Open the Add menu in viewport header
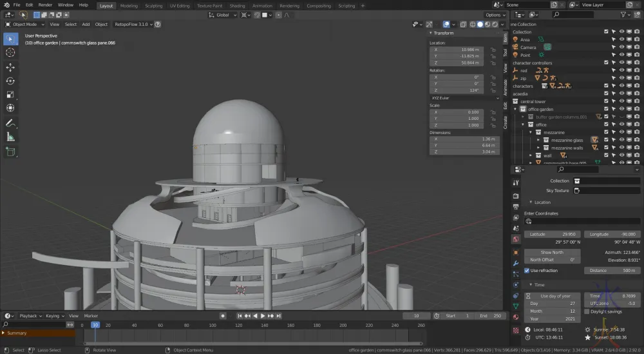The image size is (644, 354). (86, 25)
